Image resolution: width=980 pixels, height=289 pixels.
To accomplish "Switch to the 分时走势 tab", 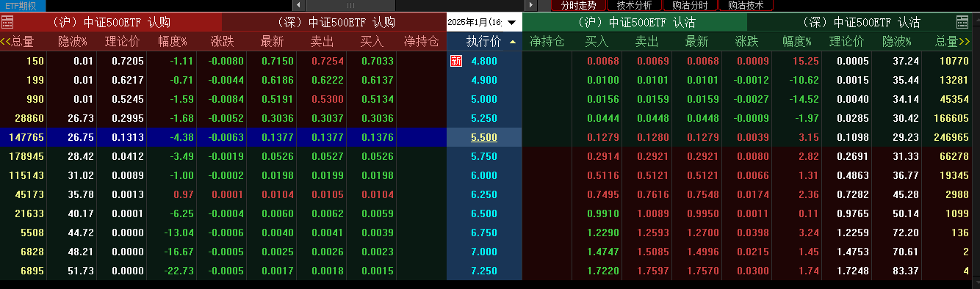I will 578,5.
